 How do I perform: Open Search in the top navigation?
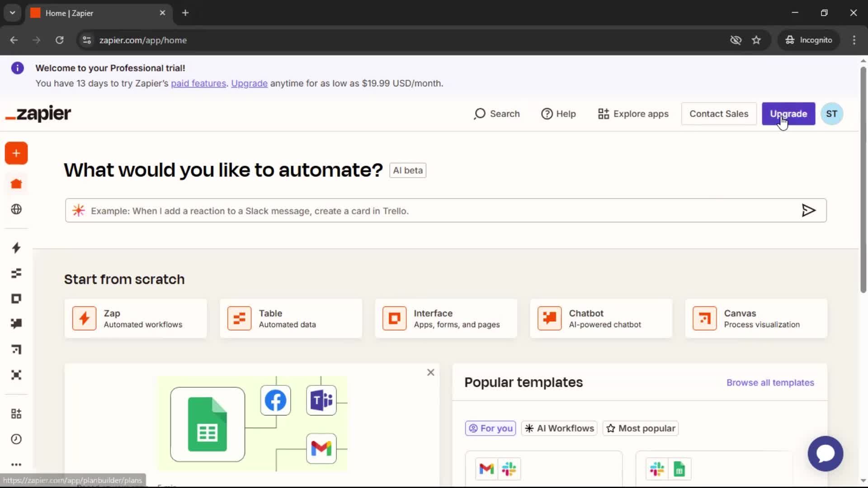click(497, 114)
